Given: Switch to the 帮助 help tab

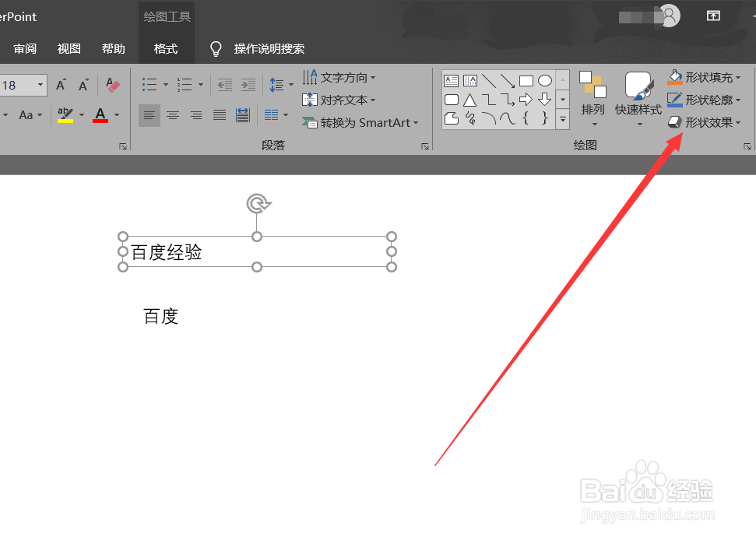Looking at the screenshot, I should click(x=114, y=49).
